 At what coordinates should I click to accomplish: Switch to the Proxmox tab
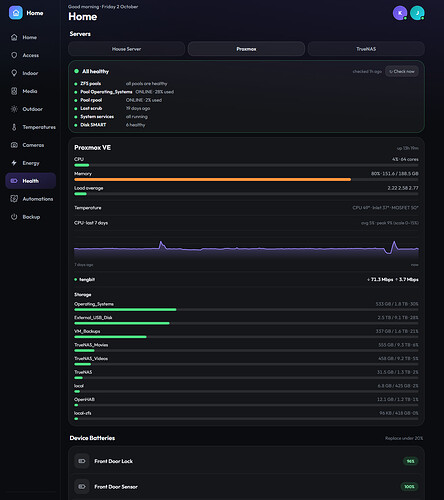coord(246,49)
